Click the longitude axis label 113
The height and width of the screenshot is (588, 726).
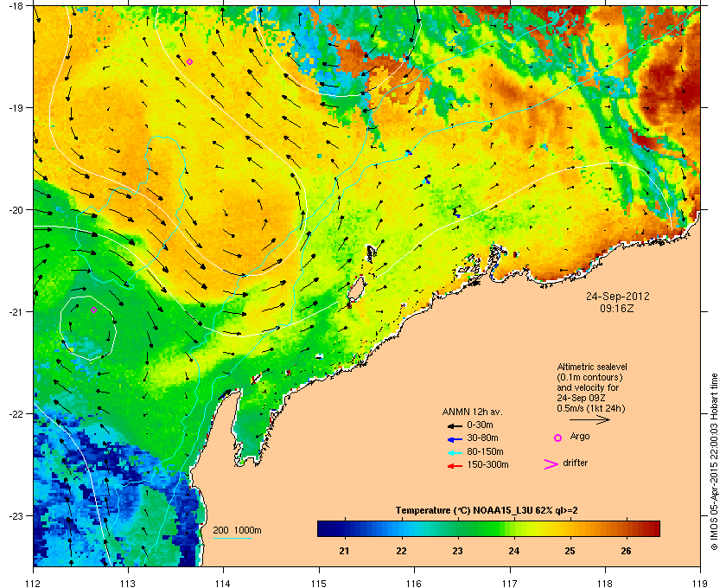click(128, 583)
